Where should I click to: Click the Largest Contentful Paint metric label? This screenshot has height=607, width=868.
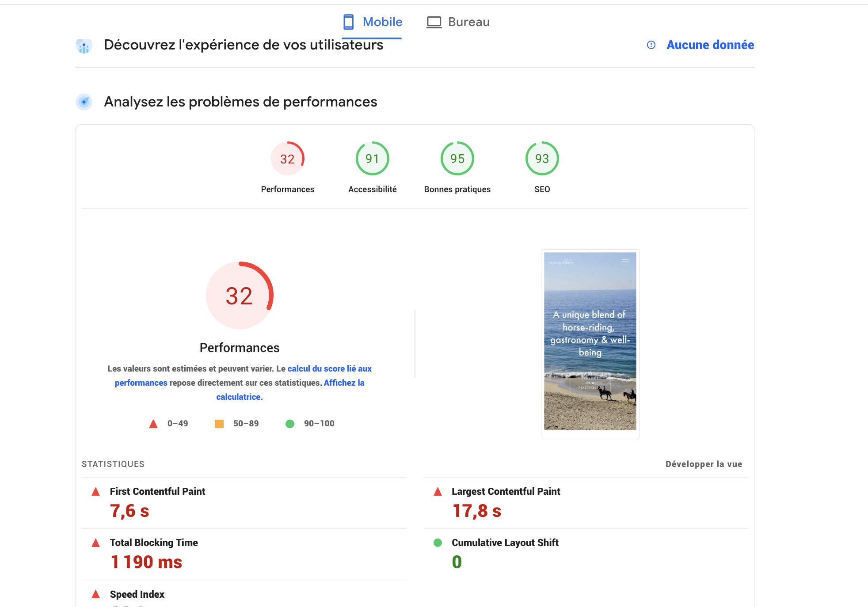506,492
